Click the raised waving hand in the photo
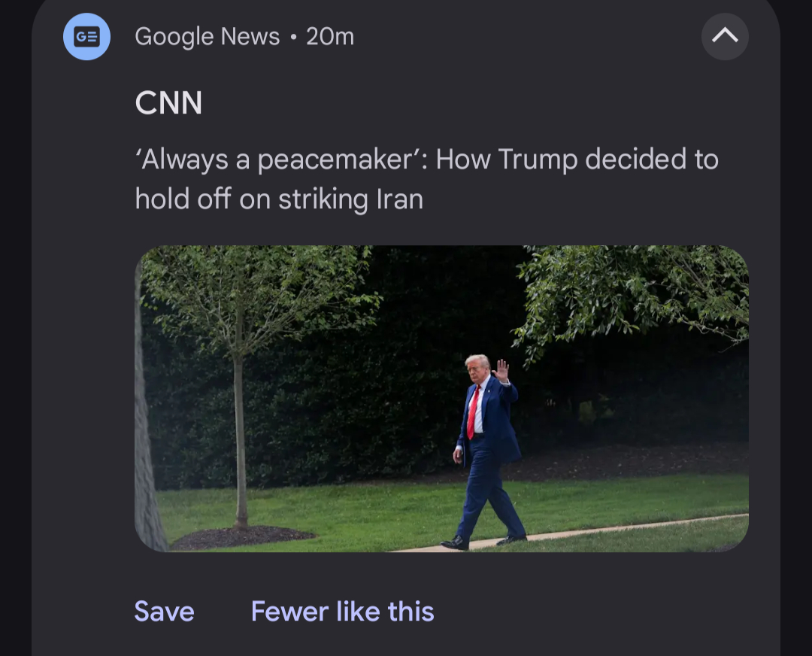The image size is (812, 656). click(501, 370)
